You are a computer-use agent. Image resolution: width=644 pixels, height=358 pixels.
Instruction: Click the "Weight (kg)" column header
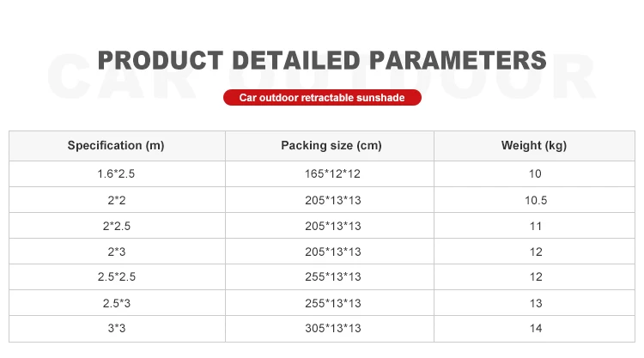[534, 146]
